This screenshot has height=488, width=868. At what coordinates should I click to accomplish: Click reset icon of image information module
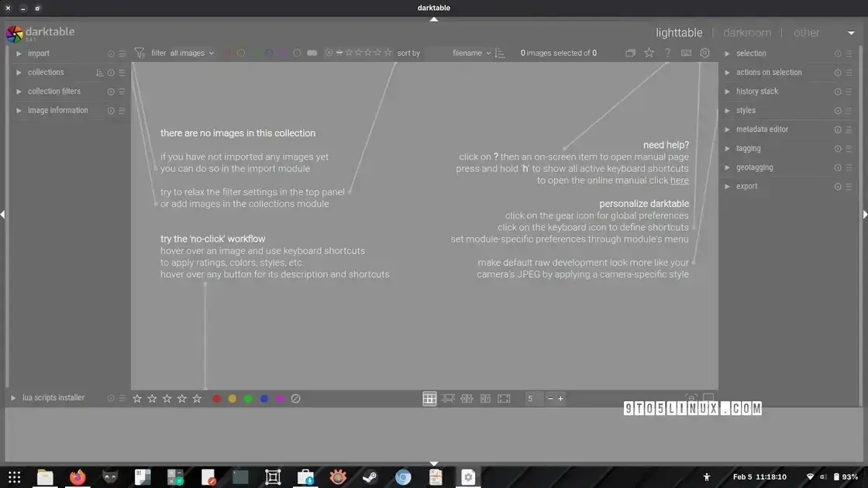click(x=111, y=111)
